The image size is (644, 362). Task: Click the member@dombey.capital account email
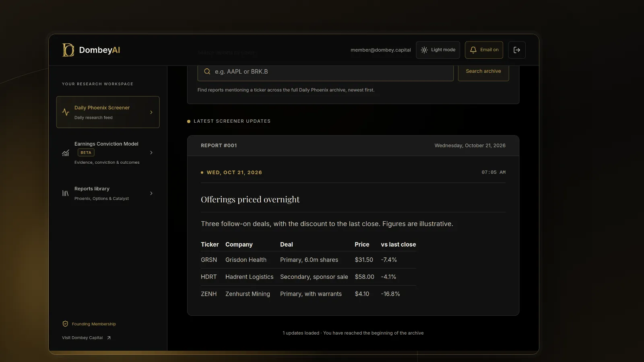point(381,50)
